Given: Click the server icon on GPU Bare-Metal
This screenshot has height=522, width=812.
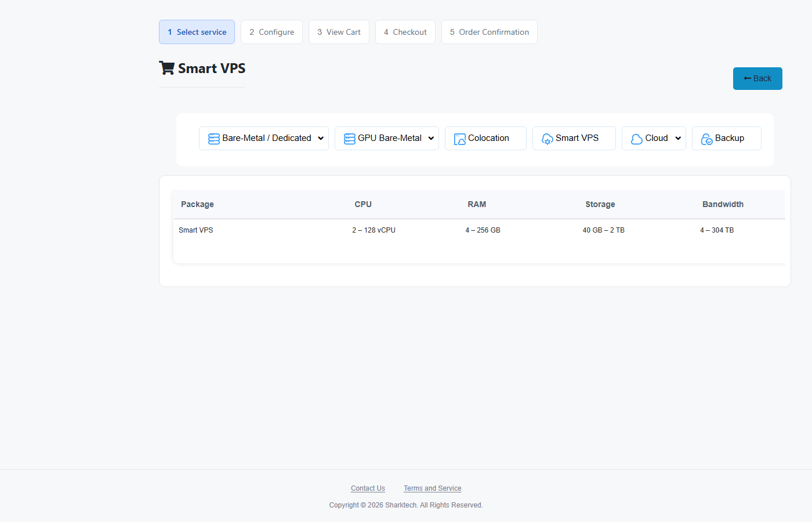Looking at the screenshot, I should click(x=350, y=139).
